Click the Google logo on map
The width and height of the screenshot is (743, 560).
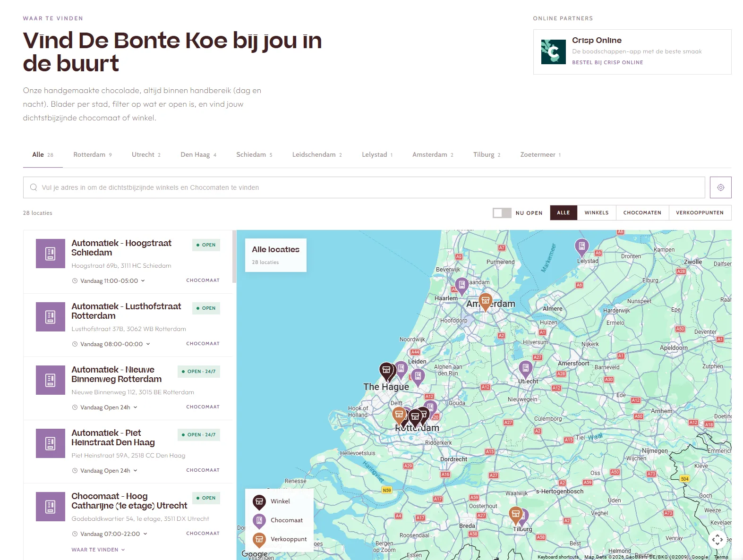(x=255, y=554)
